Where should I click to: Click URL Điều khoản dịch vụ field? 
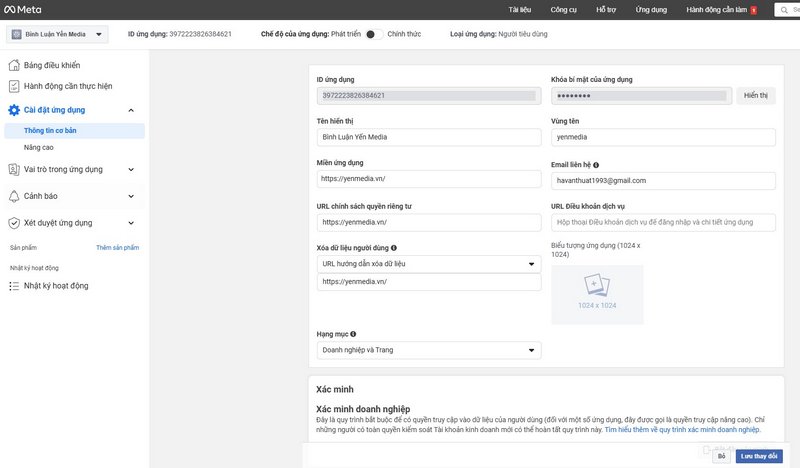click(663, 222)
